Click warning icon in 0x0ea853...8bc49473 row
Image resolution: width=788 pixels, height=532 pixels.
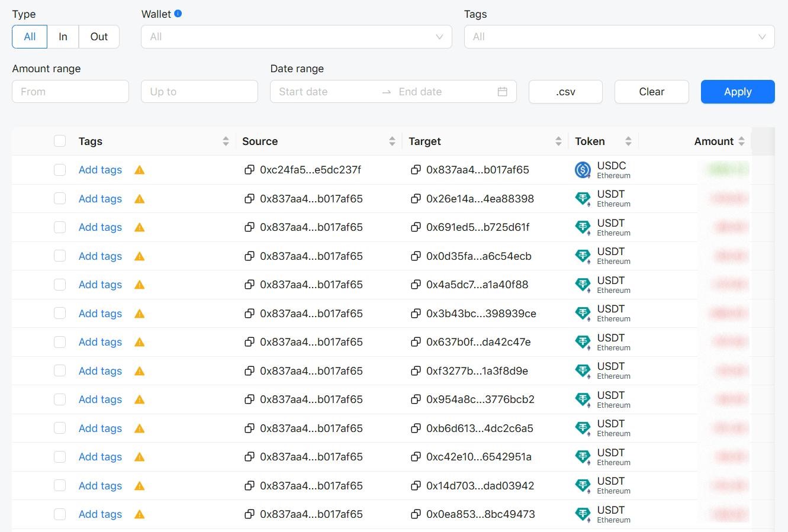click(140, 514)
